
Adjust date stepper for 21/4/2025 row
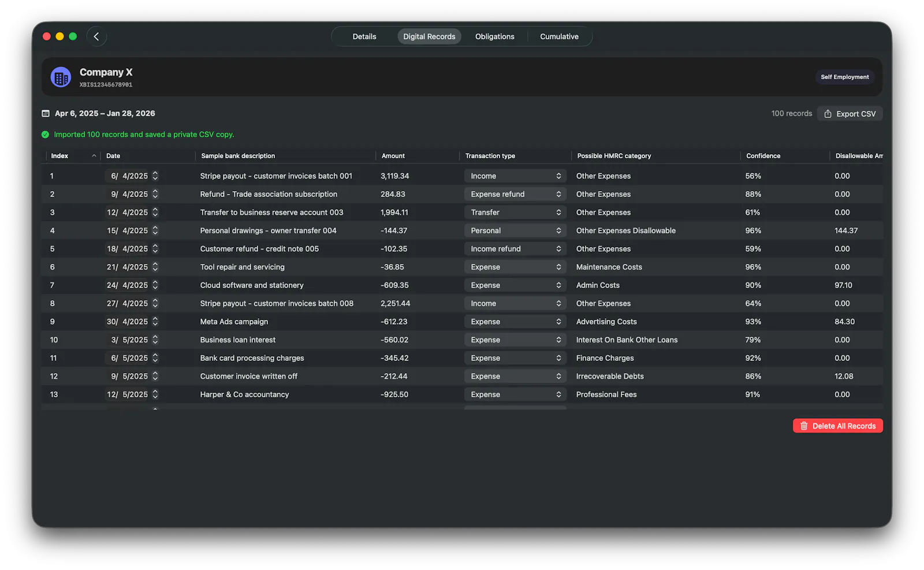pyautogui.click(x=155, y=267)
